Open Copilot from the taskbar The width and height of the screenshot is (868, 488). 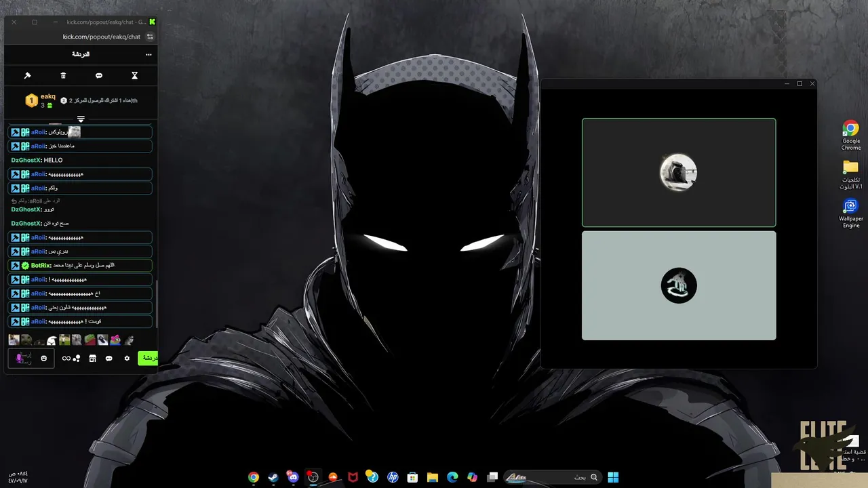tap(473, 477)
